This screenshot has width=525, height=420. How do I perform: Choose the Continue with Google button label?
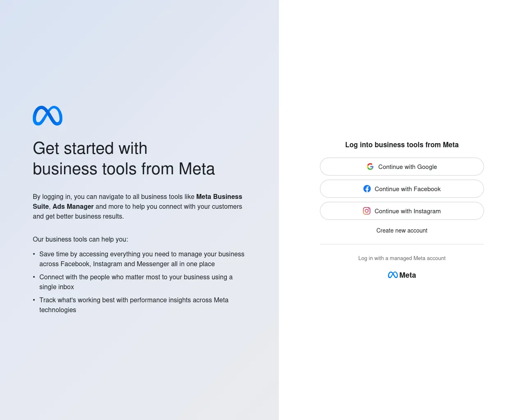coord(408,167)
